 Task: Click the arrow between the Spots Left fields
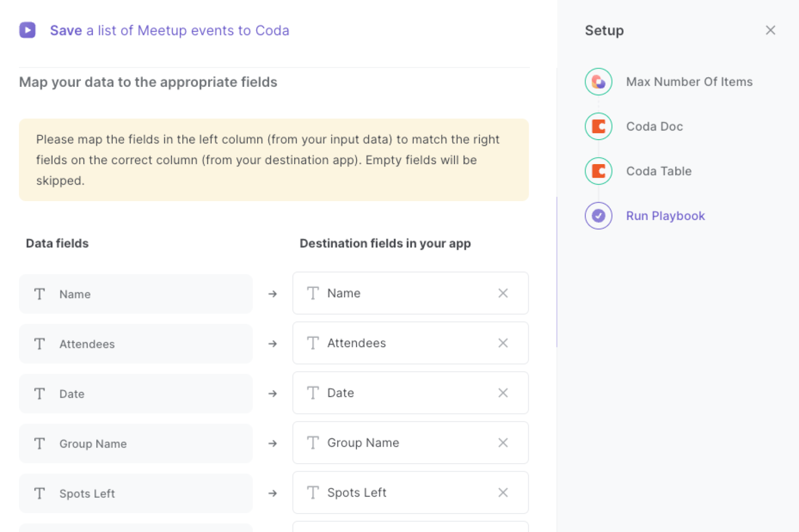coord(273,494)
